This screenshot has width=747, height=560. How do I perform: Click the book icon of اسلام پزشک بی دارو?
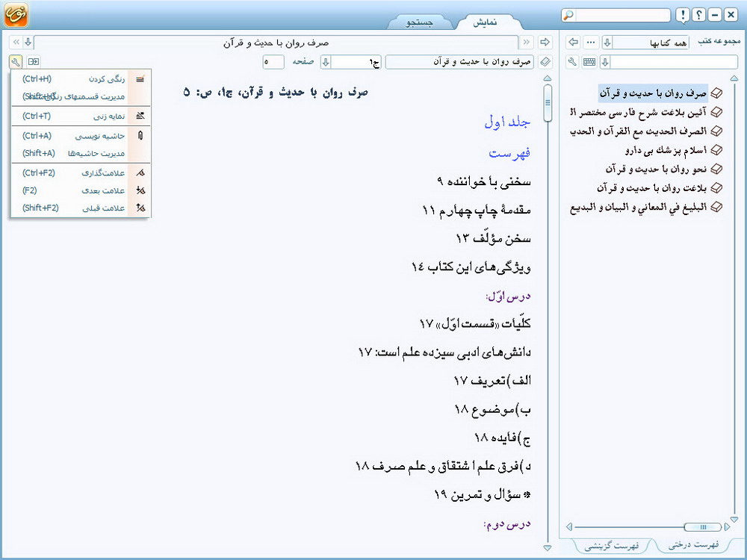716,150
